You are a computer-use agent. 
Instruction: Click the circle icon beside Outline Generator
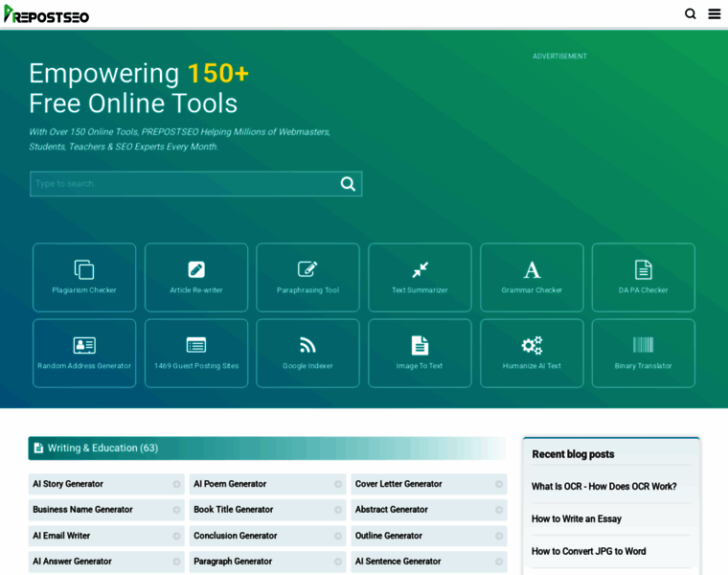pyautogui.click(x=499, y=536)
